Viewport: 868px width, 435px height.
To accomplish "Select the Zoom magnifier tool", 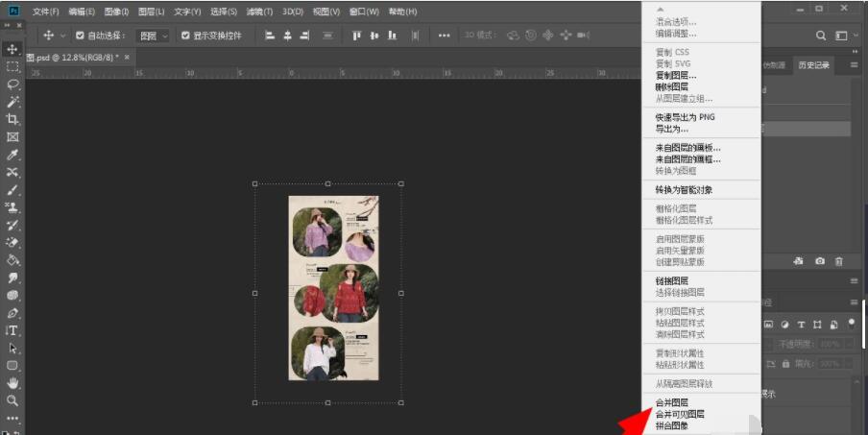I will [x=12, y=400].
